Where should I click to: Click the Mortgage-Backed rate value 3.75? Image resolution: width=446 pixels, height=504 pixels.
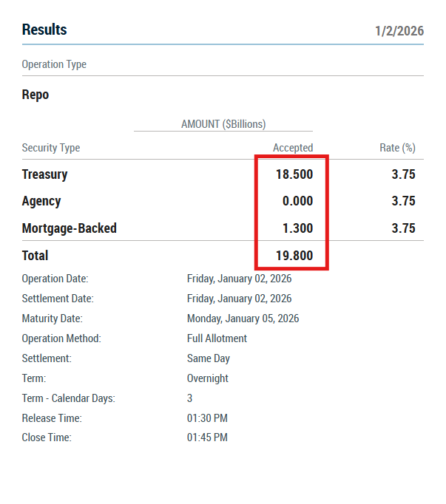click(403, 228)
